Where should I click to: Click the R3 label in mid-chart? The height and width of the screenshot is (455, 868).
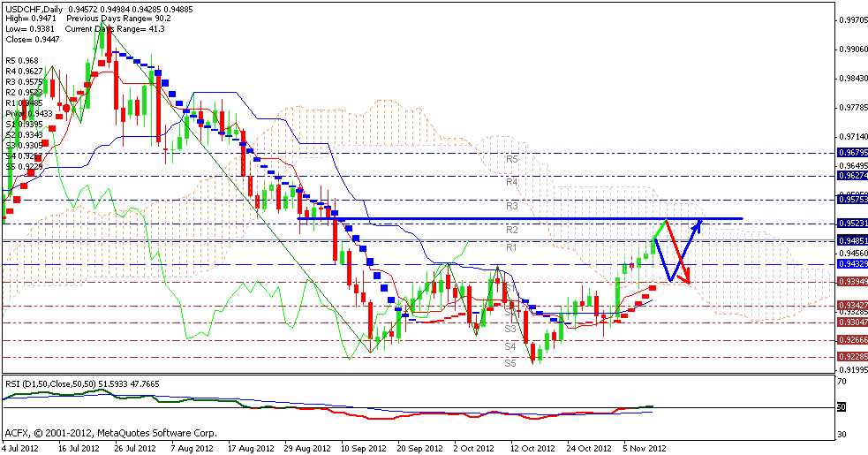[511, 206]
